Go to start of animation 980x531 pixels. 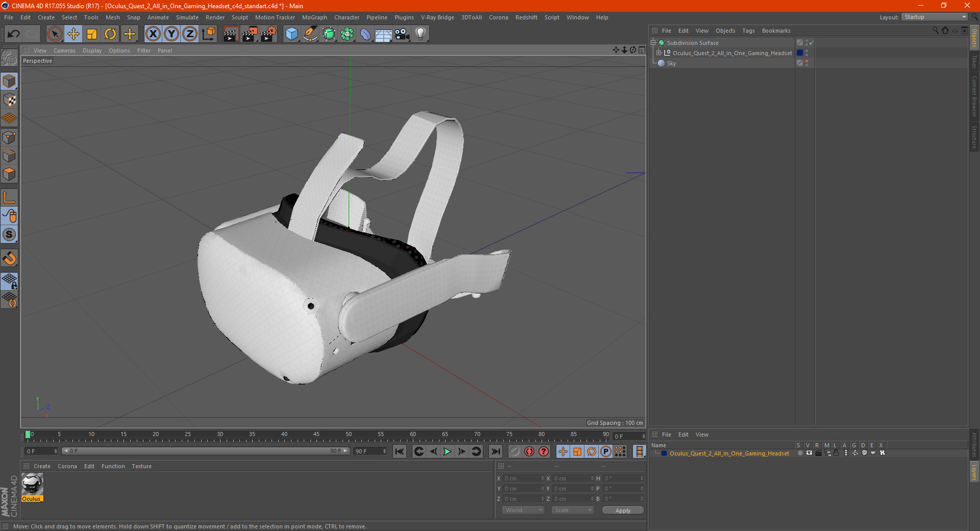click(x=400, y=451)
